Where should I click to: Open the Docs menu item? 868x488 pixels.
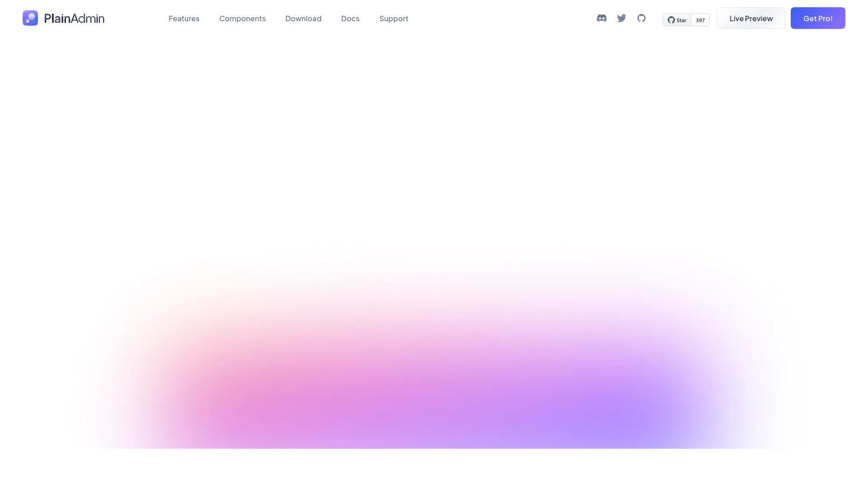(350, 19)
